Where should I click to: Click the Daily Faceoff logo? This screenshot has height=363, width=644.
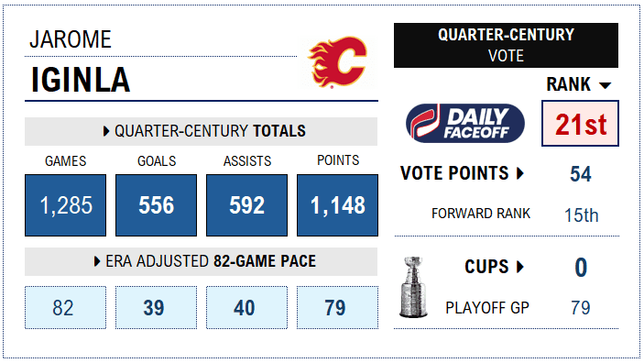[464, 124]
